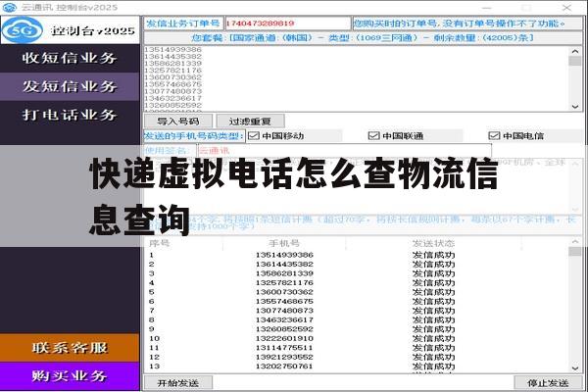588x392 pixels.
Task: Select table row with 13114775511
Action: click(357, 348)
